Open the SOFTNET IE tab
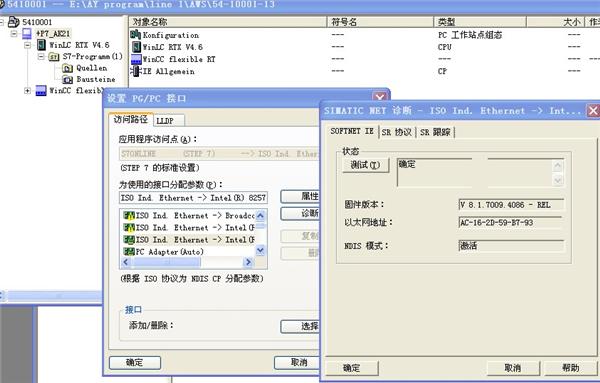This screenshot has height=383, width=600. 352,131
